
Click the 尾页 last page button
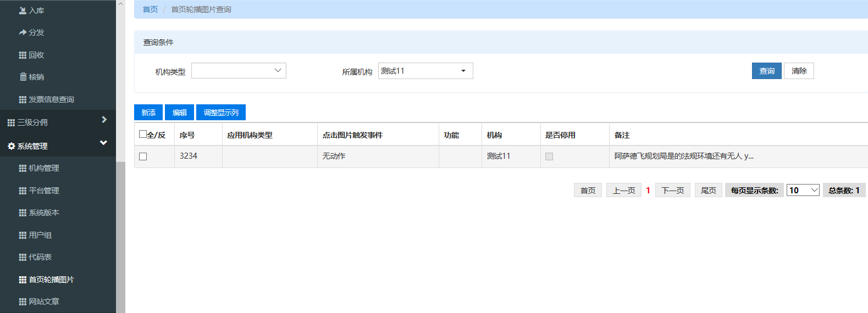[x=709, y=190]
